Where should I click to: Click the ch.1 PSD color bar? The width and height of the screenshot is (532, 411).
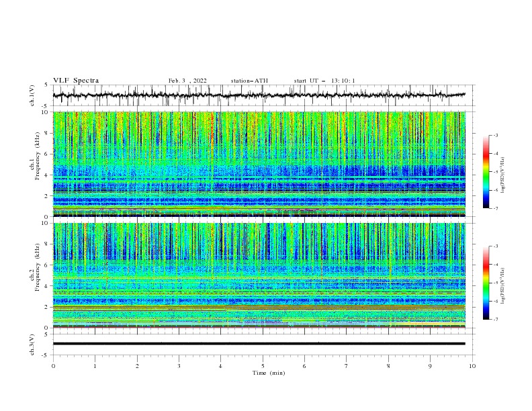tap(486, 172)
